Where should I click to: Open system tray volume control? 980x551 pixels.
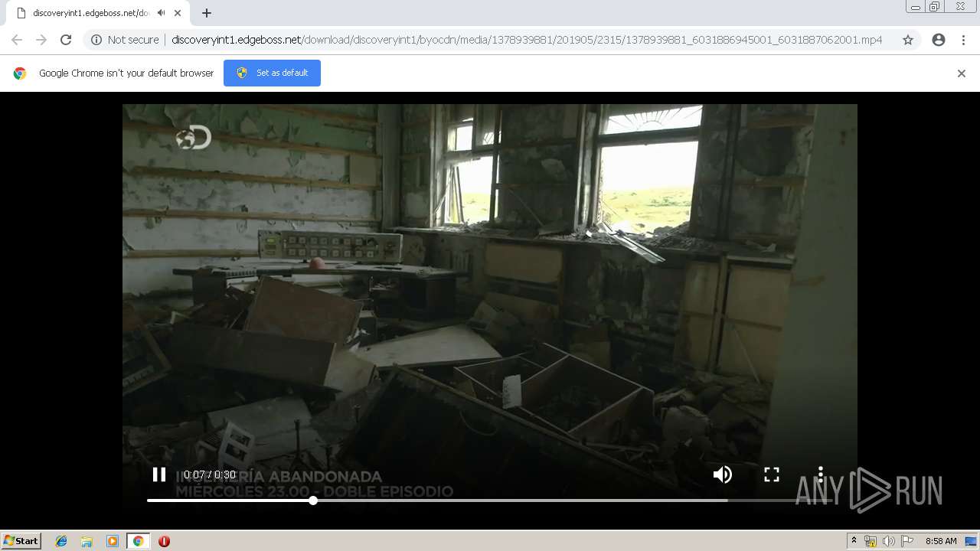889,541
